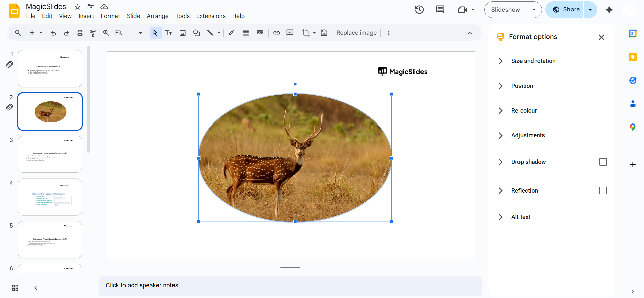Click the insert shape icon
The image size is (644, 298).
click(197, 33)
